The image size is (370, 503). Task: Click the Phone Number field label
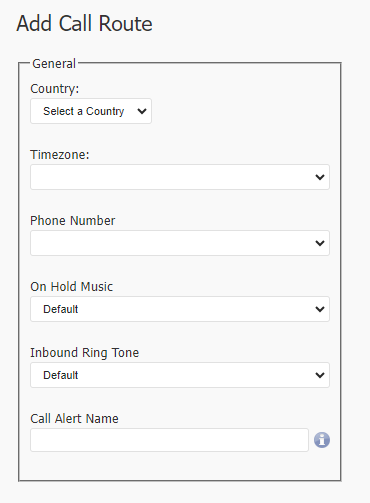tap(73, 221)
